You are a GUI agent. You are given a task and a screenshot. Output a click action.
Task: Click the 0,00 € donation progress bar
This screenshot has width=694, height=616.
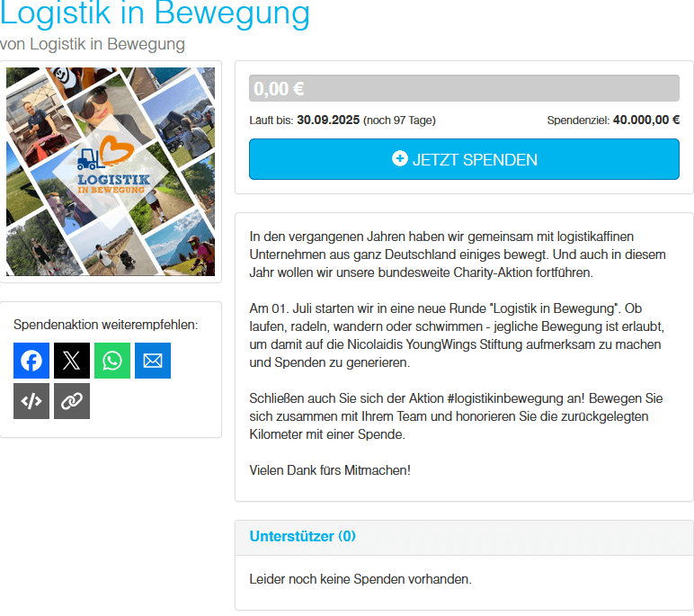tap(463, 88)
